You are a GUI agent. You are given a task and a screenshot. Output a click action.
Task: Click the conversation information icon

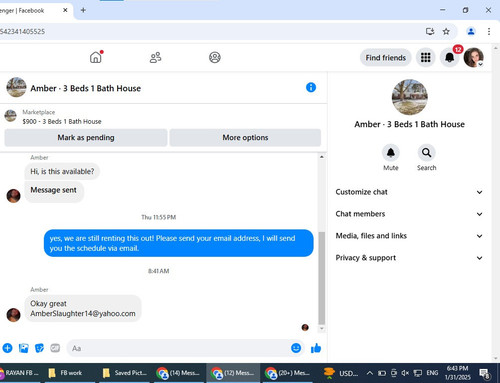311,87
